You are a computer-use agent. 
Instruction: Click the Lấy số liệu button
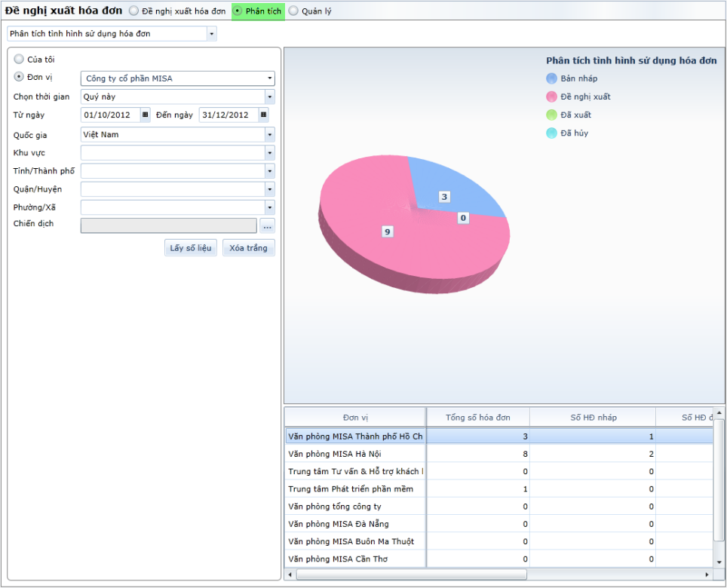pyautogui.click(x=191, y=248)
